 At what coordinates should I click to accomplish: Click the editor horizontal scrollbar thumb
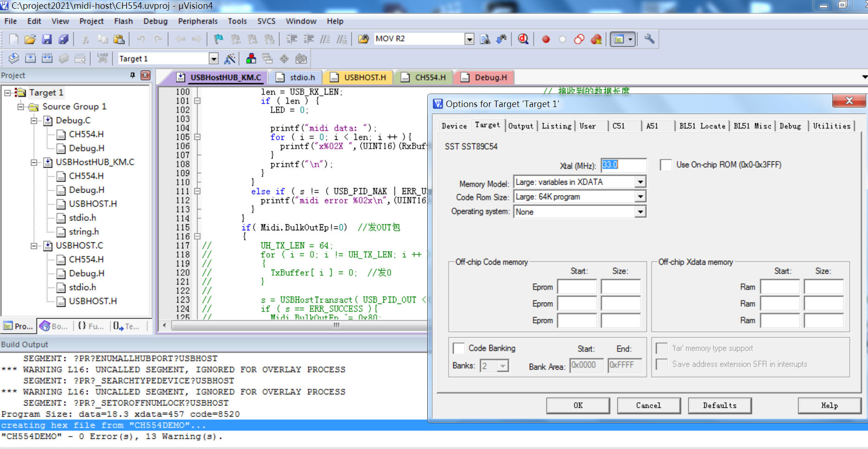(336, 325)
